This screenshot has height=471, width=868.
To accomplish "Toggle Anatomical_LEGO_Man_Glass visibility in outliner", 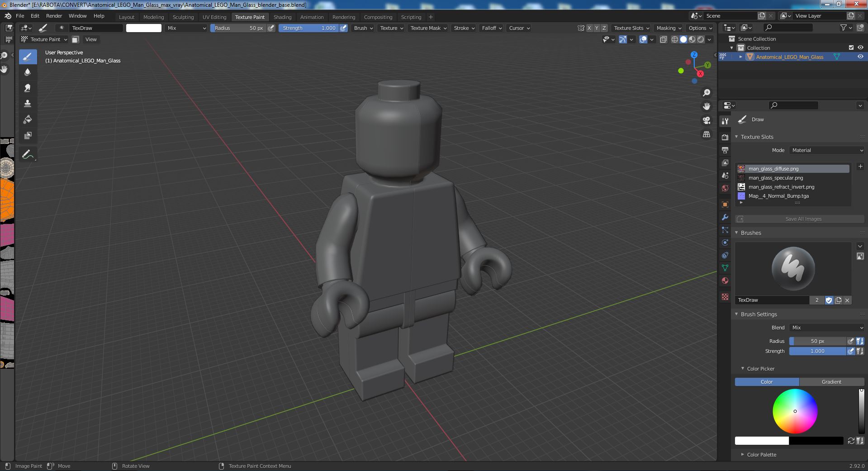I will pos(860,57).
